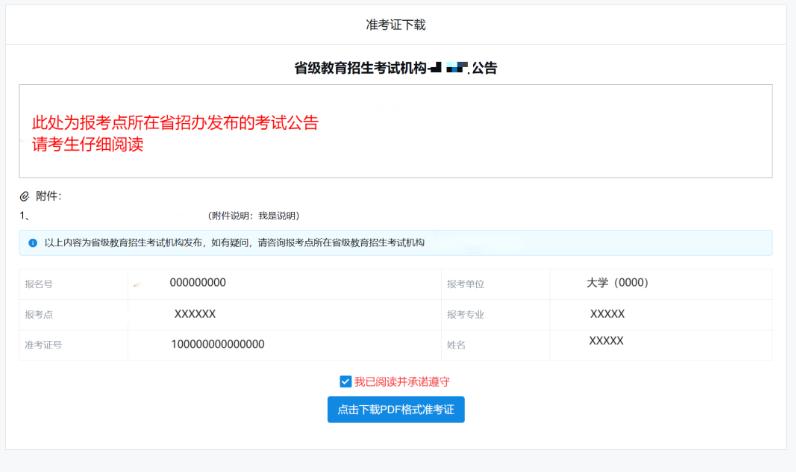Viewport: 796px width, 472px height.
Task: Click the red text 请考生仔细阅读
Action: click(88, 144)
